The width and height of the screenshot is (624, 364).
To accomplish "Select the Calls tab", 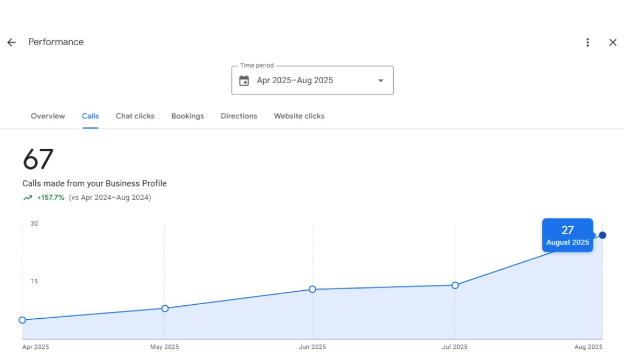I will 90,116.
